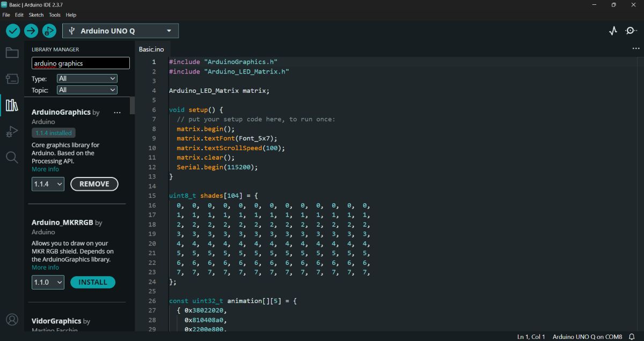Select the Basic.ino editor tab
Image resolution: width=644 pixels, height=341 pixels.
[151, 49]
